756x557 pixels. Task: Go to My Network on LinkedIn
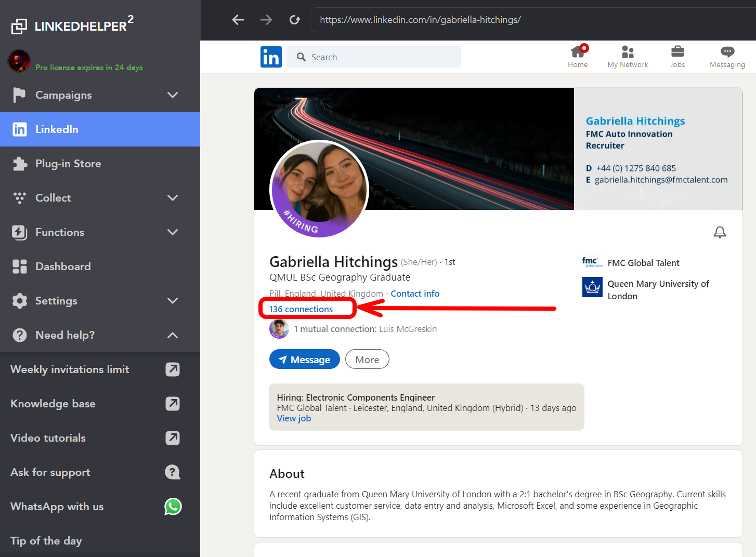pos(628,56)
